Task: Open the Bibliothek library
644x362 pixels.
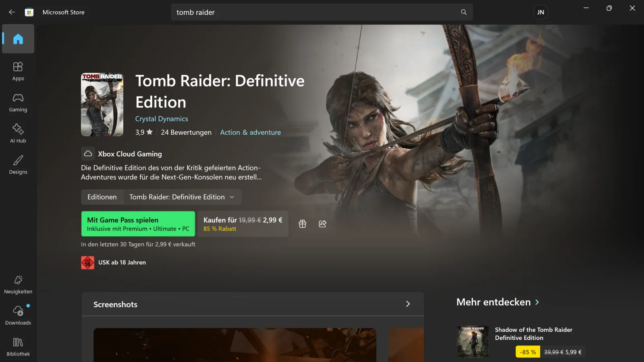Action: (18, 347)
